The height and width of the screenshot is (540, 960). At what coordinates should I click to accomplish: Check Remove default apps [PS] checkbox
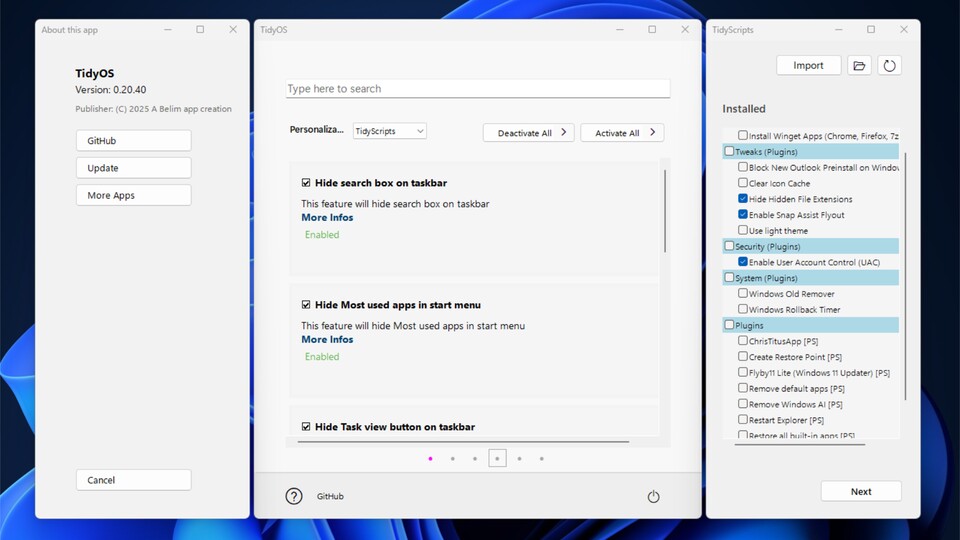743,388
